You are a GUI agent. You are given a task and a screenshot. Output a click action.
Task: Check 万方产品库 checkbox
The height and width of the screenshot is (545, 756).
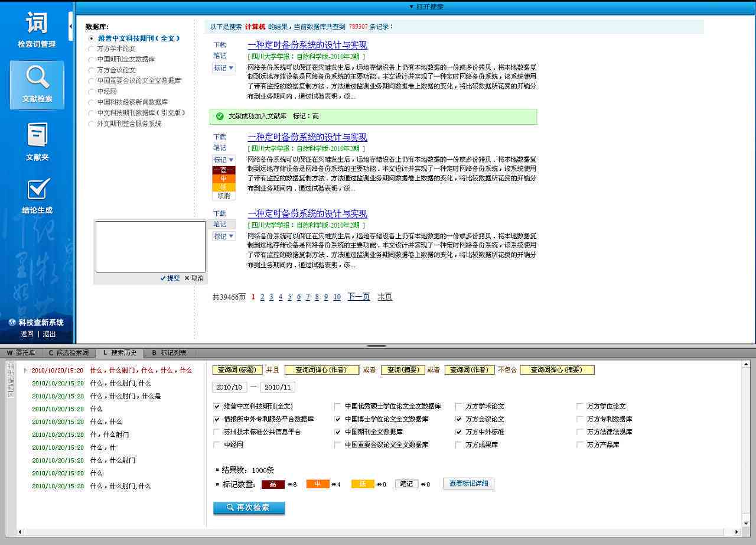[x=580, y=445]
